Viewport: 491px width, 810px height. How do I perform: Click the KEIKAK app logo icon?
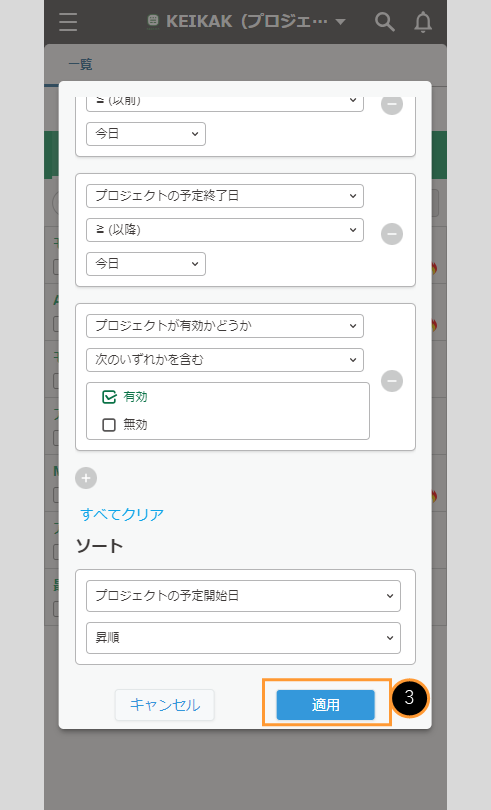153,21
